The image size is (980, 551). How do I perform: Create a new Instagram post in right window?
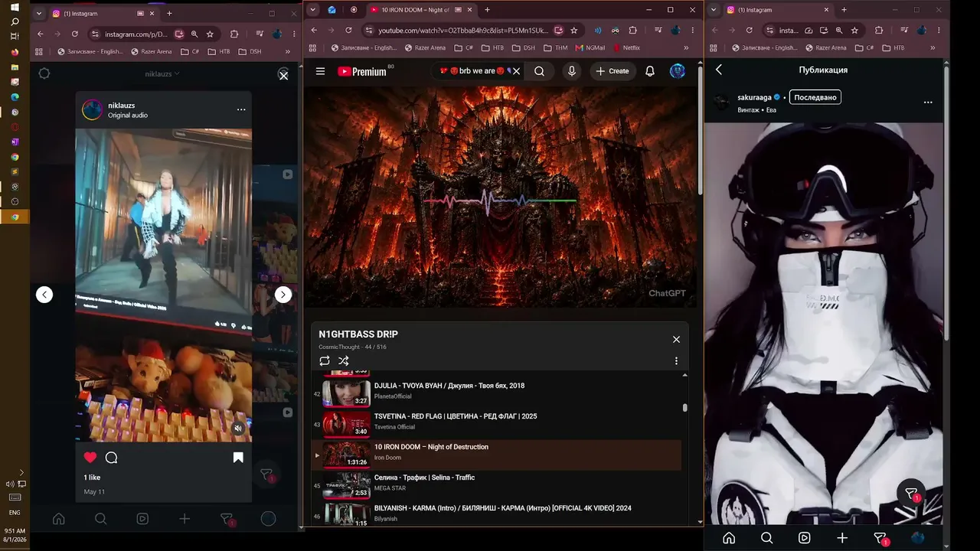point(842,538)
